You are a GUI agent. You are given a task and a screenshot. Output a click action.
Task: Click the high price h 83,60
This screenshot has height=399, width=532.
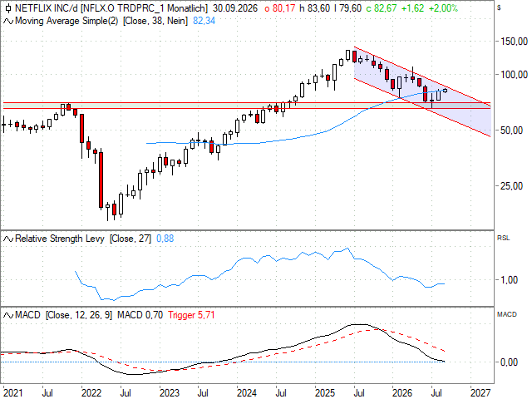(314, 8)
